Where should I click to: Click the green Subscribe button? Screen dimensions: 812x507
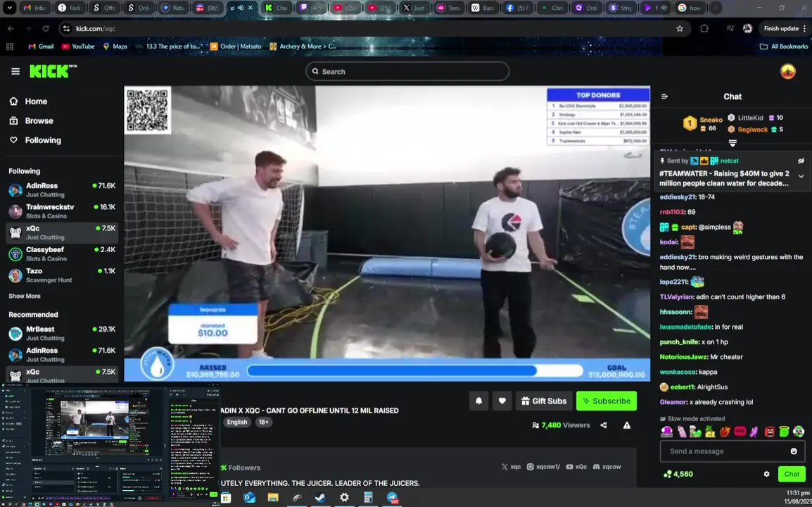coord(607,401)
